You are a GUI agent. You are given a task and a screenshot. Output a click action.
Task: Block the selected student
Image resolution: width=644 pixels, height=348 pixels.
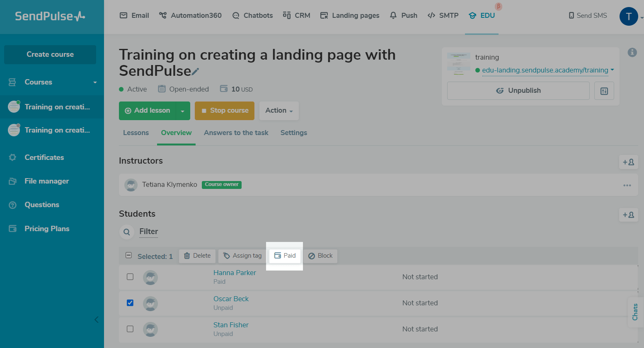320,256
